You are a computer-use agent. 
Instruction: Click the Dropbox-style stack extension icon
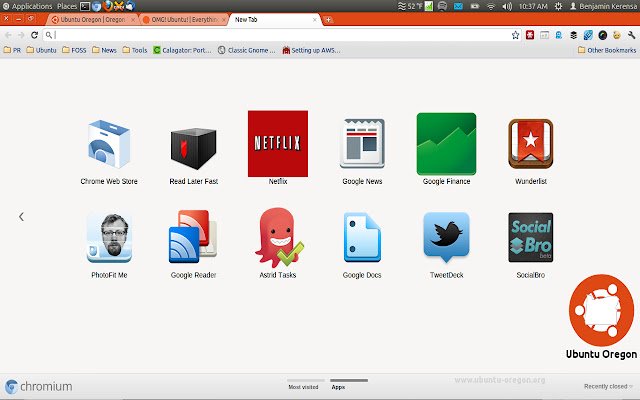(x=573, y=35)
